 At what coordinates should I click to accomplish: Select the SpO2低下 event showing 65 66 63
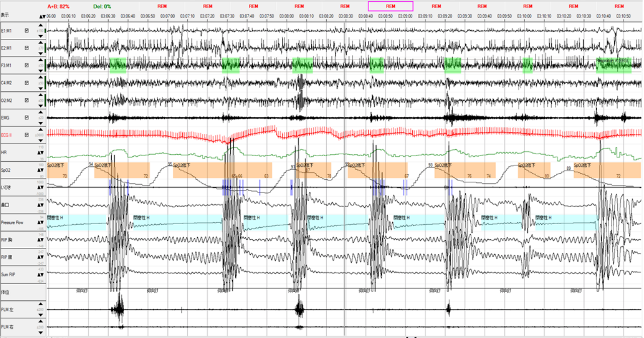point(222,170)
